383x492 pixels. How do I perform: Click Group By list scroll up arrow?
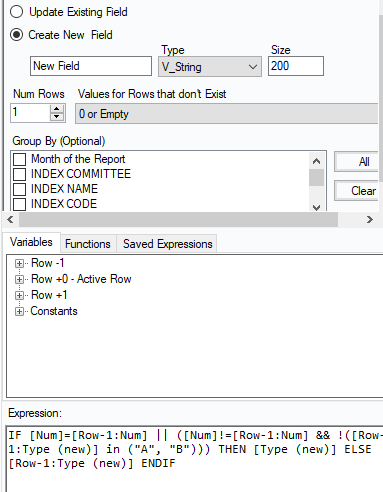click(316, 161)
